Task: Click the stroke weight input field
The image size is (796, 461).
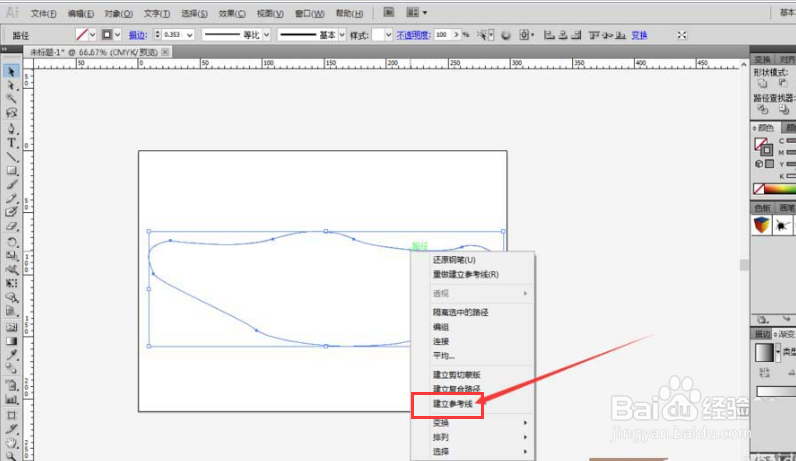Action: coord(173,35)
